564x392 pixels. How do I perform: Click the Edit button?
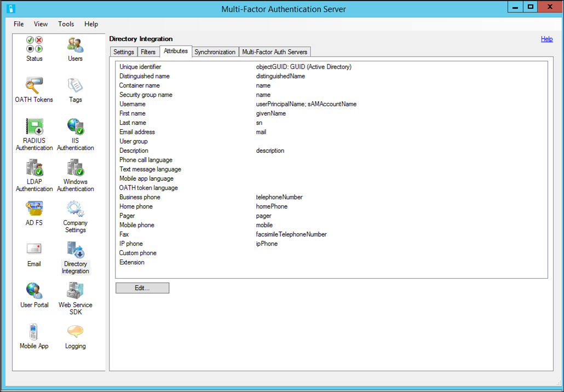click(142, 287)
